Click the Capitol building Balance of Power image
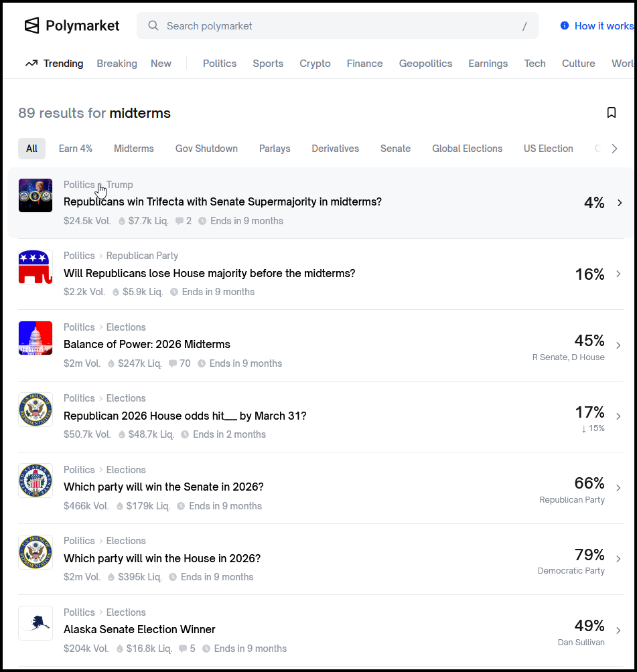The width and height of the screenshot is (637, 672). (x=36, y=338)
